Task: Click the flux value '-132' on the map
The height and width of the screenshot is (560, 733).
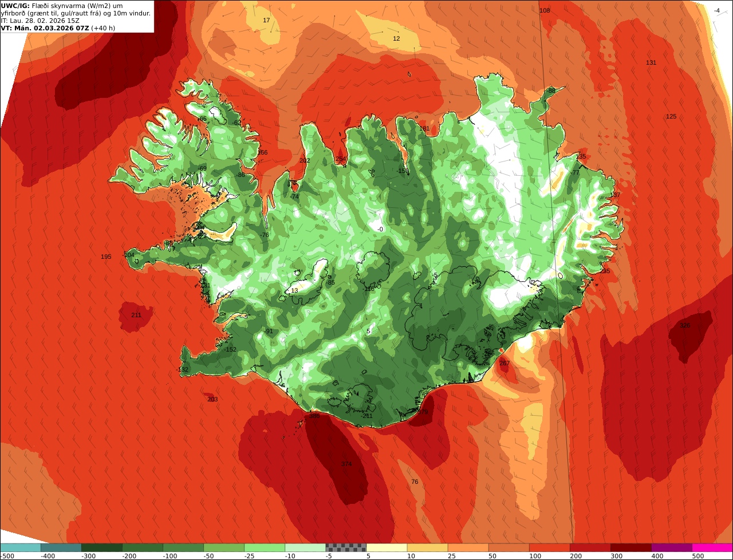Action: (183, 369)
